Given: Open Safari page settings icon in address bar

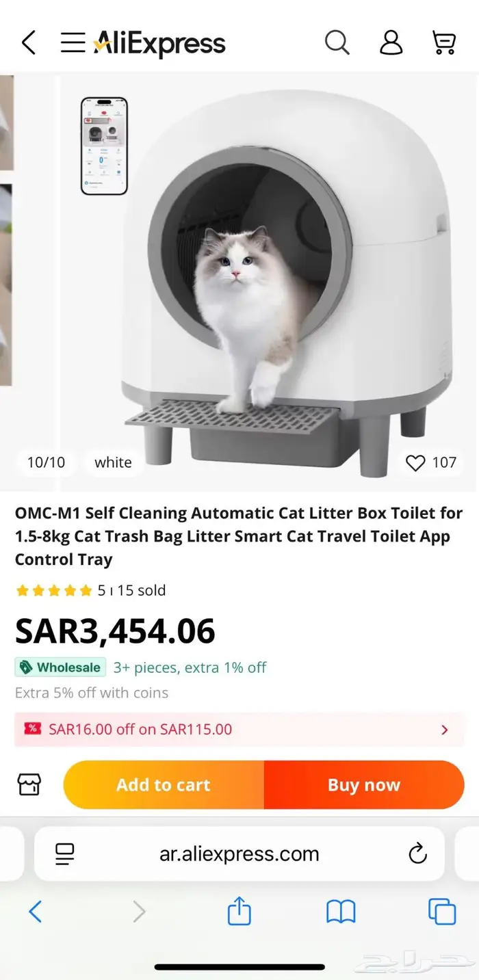Looking at the screenshot, I should 65,853.
